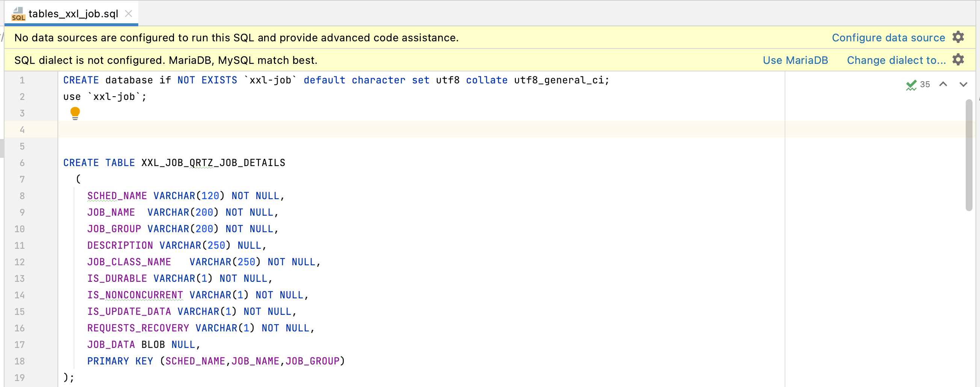Open the Change dialect to... chooser

pyautogui.click(x=896, y=60)
